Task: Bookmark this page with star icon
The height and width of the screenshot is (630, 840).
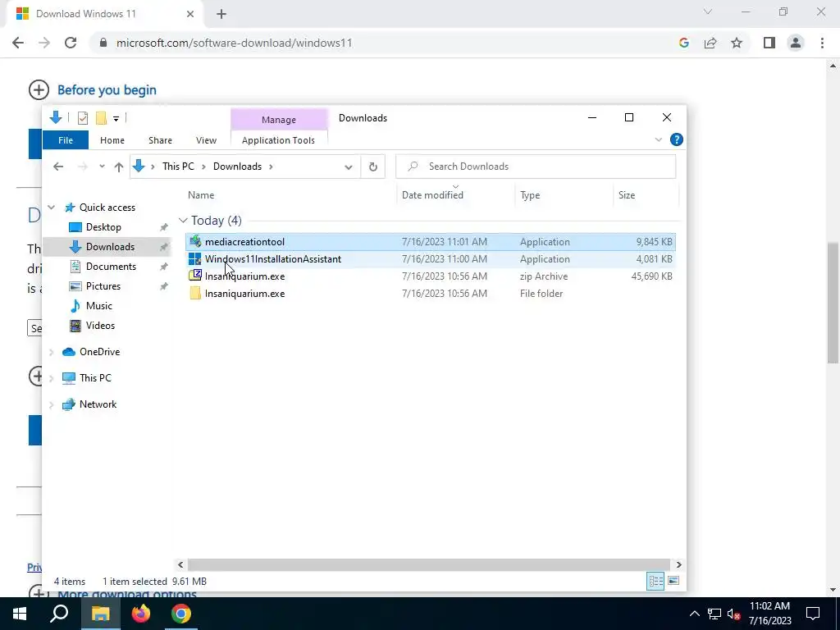Action: click(737, 43)
